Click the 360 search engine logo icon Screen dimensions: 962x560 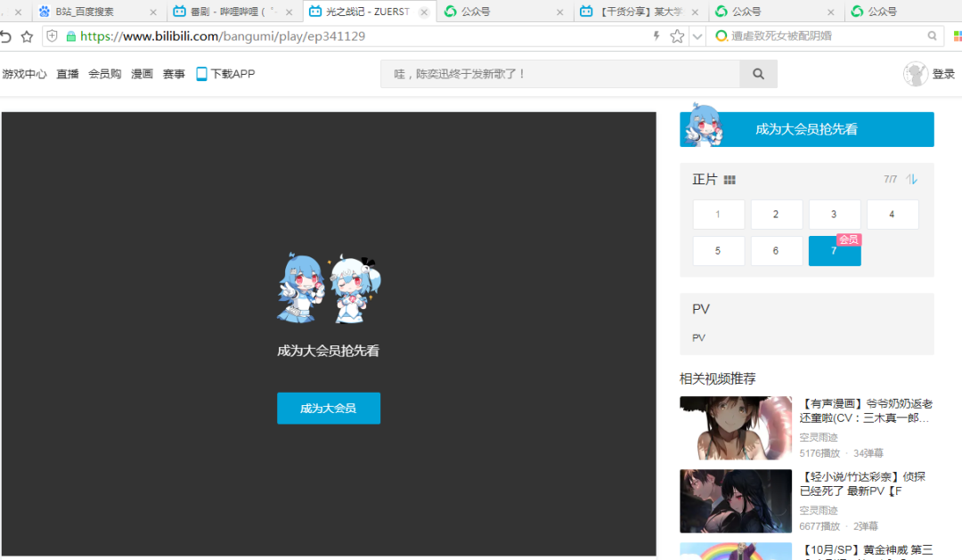click(721, 37)
